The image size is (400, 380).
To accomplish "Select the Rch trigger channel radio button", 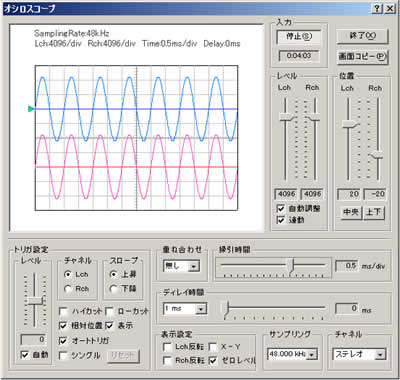I will (x=68, y=289).
